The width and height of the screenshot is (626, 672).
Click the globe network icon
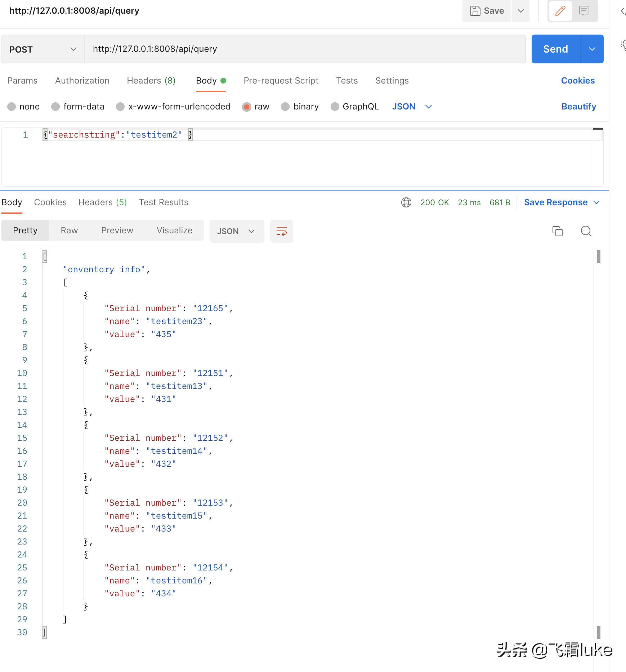point(406,202)
